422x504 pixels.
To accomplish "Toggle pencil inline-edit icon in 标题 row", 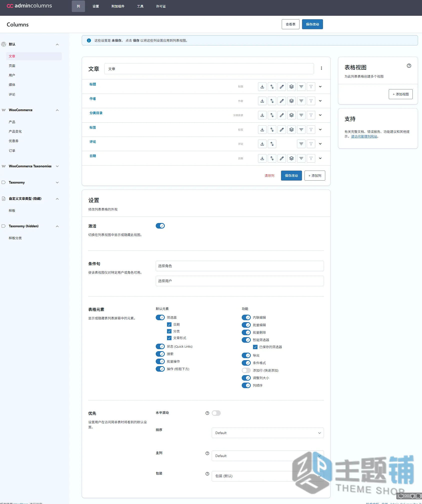I will 281,87.
